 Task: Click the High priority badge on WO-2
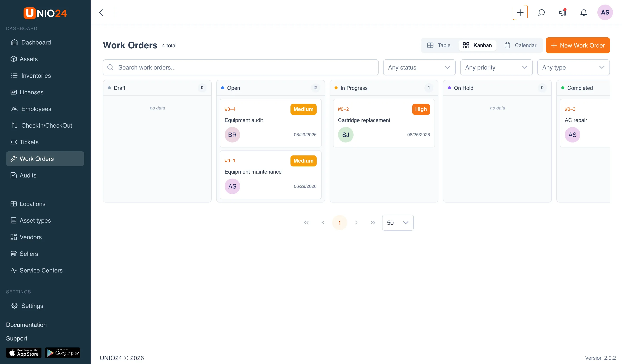(421, 109)
